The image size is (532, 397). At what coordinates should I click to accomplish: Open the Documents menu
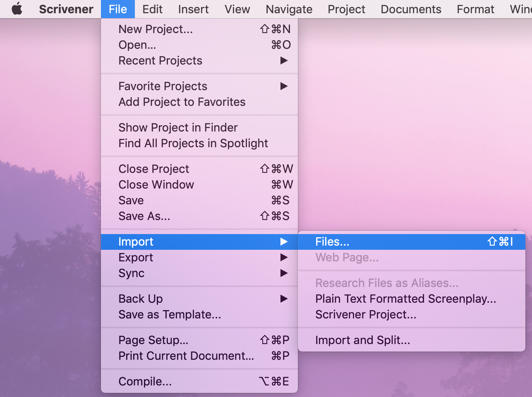point(411,9)
